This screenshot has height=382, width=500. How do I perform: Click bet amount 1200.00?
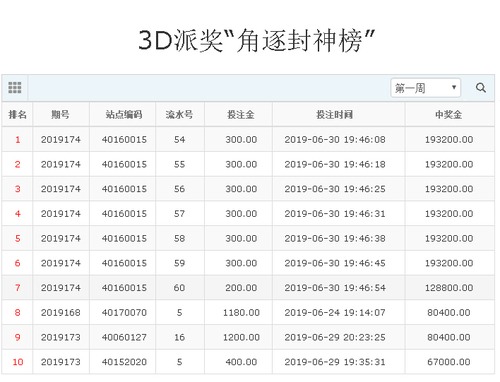[241, 337]
